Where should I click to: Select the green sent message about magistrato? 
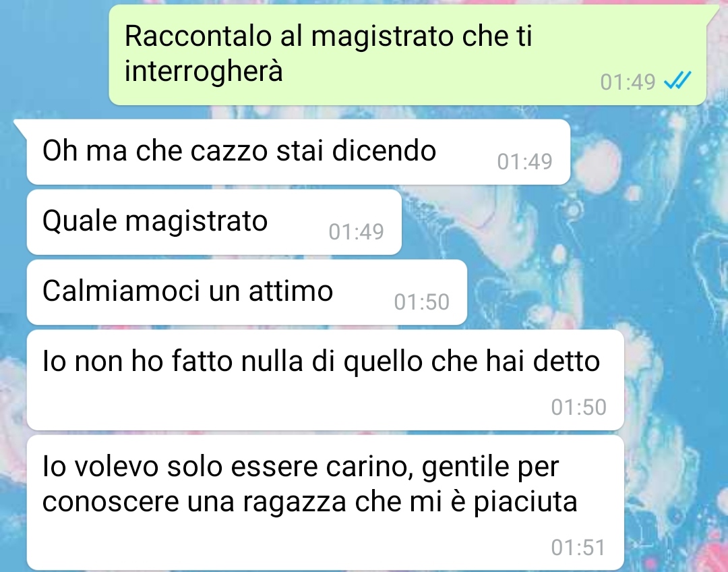point(407,55)
